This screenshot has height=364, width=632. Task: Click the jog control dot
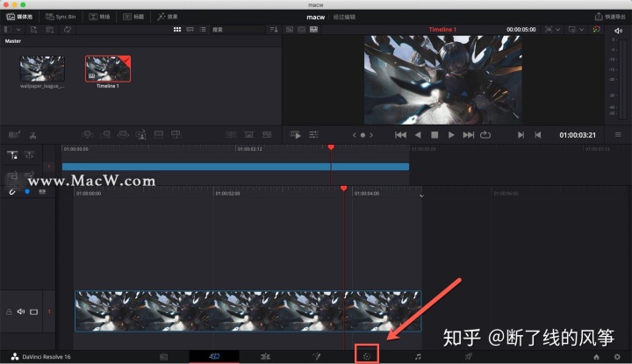coord(363,135)
